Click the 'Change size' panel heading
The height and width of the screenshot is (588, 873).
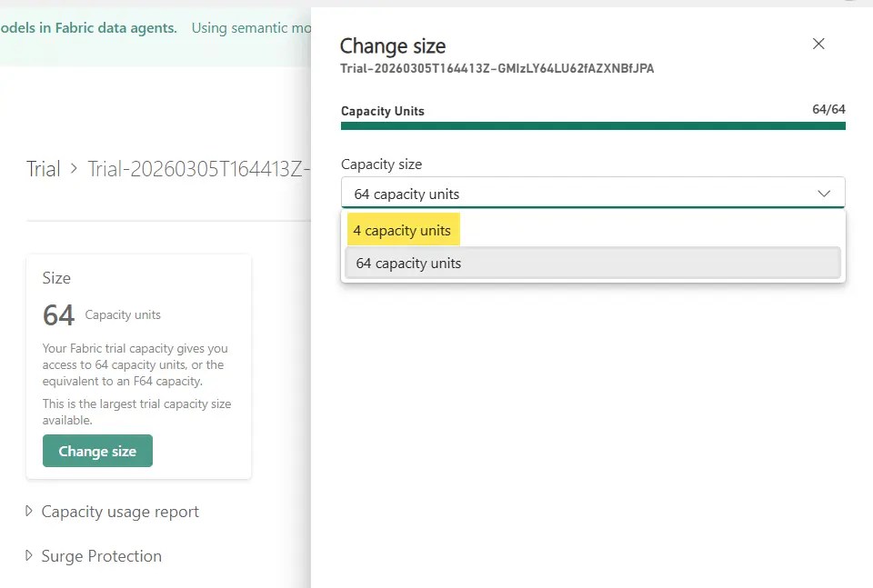click(x=393, y=46)
